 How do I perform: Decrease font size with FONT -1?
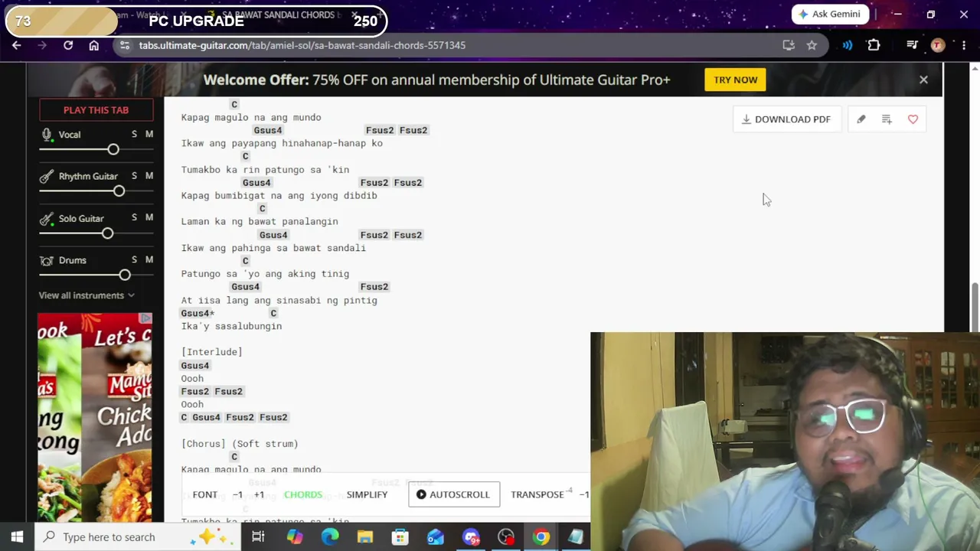[x=237, y=494]
